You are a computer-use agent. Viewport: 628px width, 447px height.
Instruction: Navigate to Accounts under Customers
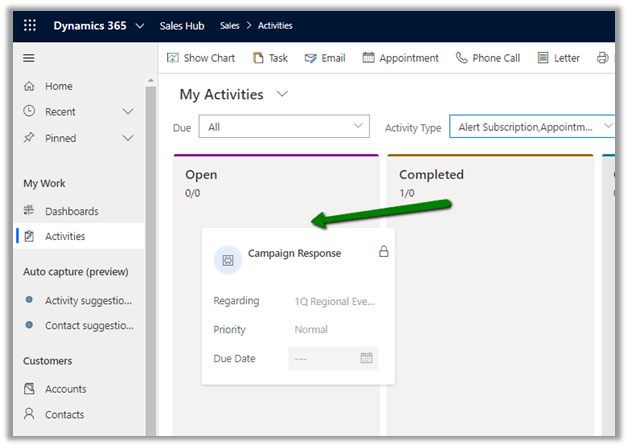65,389
